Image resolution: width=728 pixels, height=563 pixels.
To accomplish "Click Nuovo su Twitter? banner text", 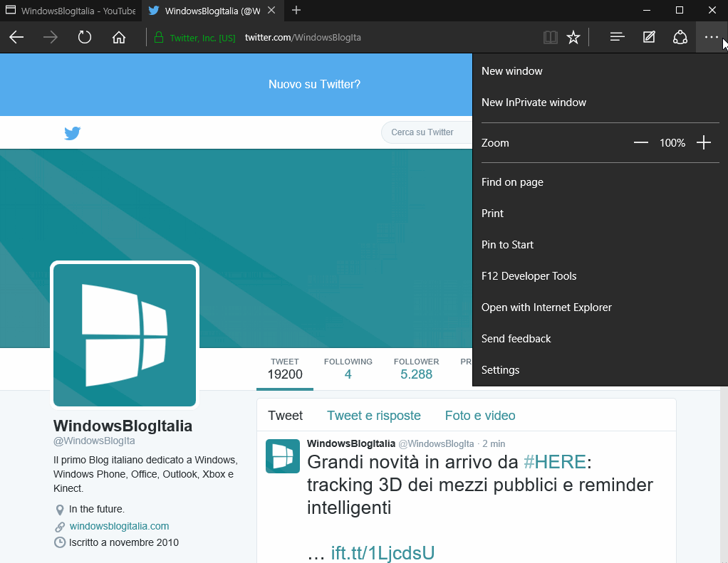I will [x=314, y=85].
